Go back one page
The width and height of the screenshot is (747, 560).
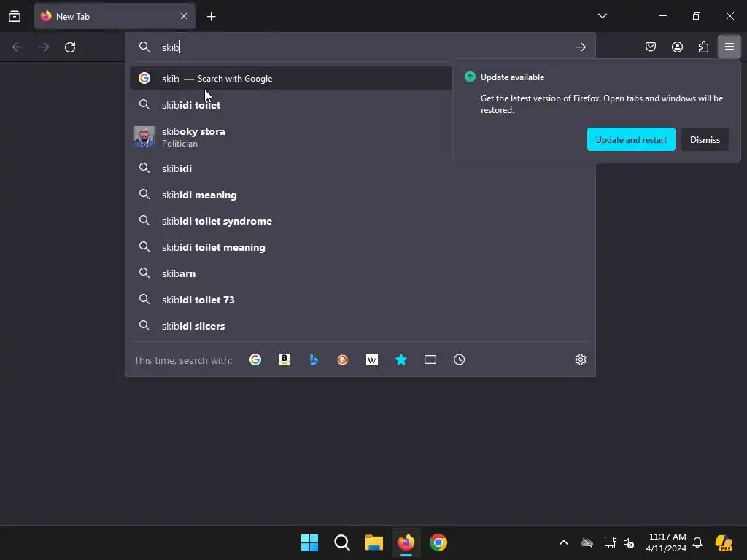pyautogui.click(x=18, y=47)
